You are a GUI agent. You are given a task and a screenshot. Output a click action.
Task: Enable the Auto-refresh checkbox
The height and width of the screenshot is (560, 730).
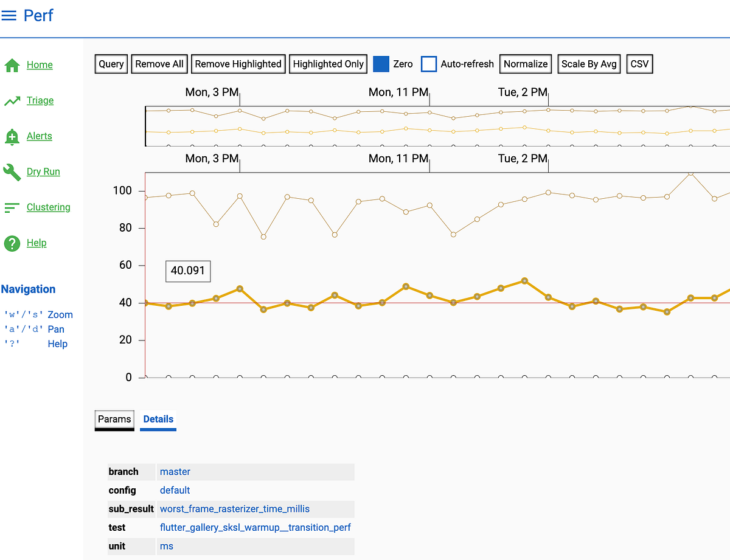tap(429, 63)
